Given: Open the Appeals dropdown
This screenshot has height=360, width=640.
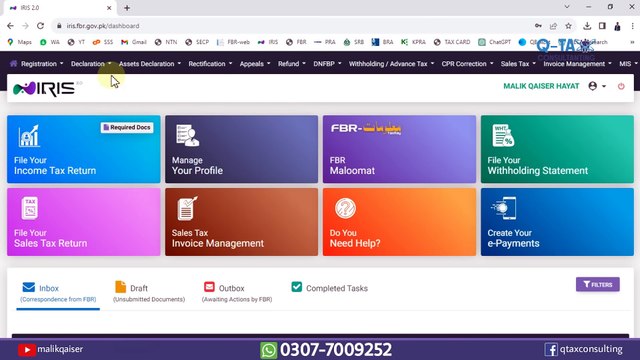Looking at the screenshot, I should 255,64.
